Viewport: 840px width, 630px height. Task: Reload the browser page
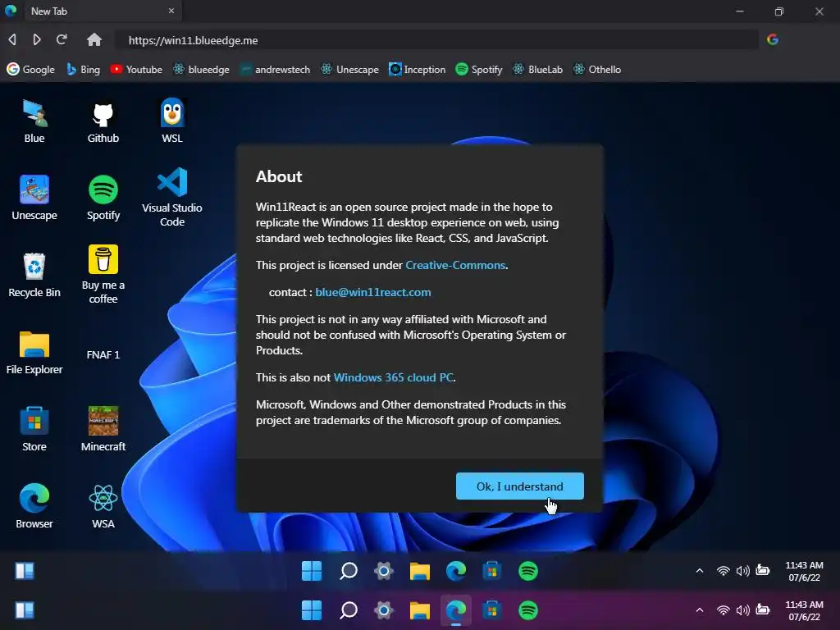click(x=62, y=39)
